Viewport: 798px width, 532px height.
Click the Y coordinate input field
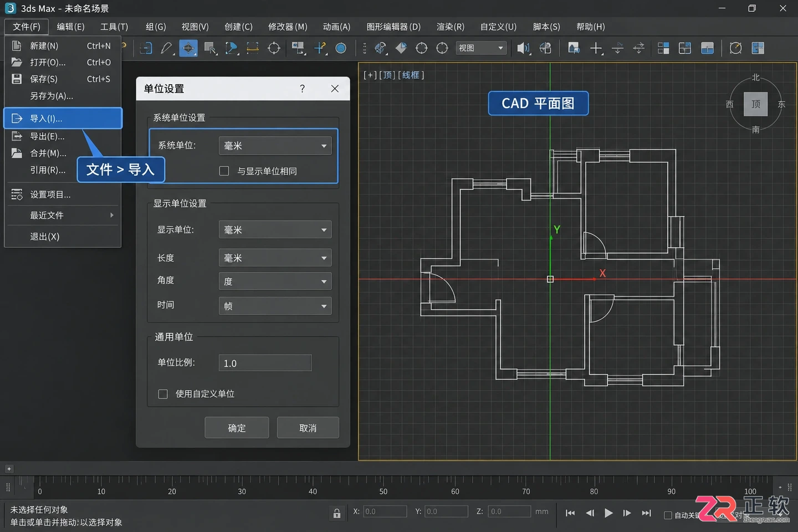tap(446, 511)
